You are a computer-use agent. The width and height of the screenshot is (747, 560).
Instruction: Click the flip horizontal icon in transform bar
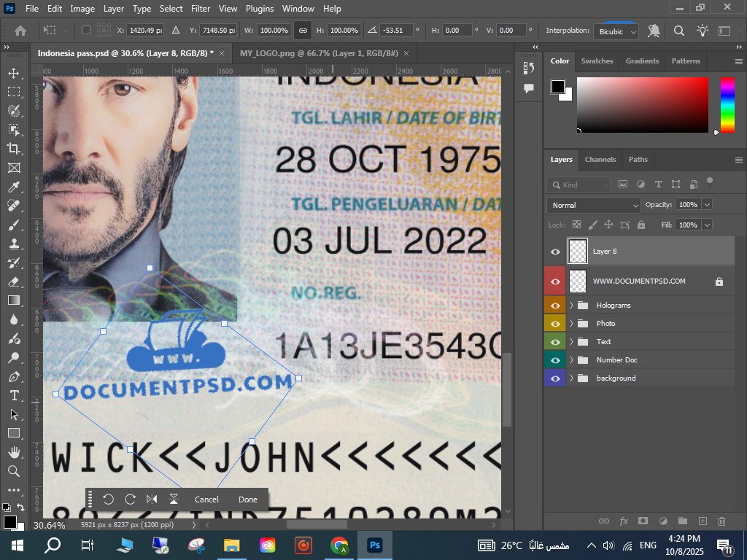152,499
